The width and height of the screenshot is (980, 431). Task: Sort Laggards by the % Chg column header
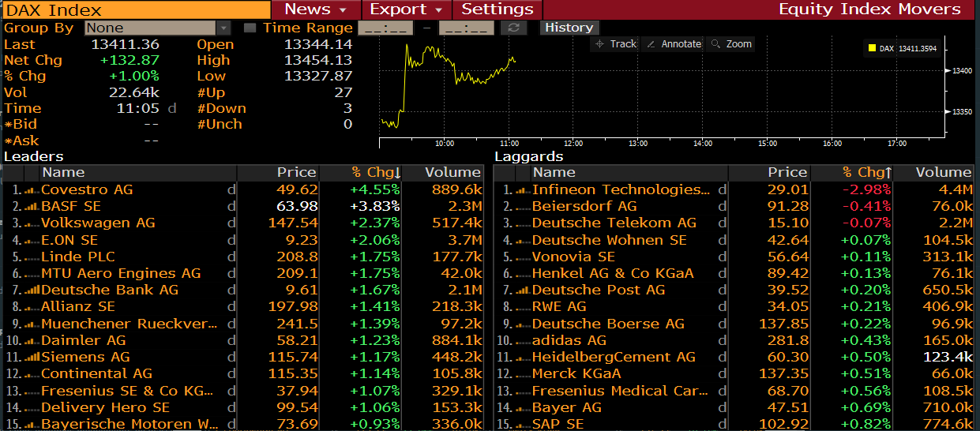(867, 173)
